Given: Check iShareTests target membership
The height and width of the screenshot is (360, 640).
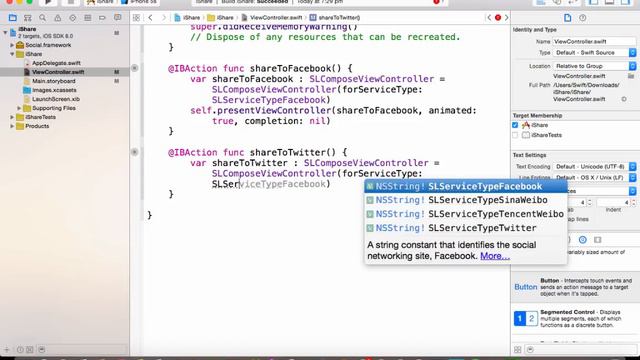Looking at the screenshot, I should pyautogui.click(x=515, y=135).
